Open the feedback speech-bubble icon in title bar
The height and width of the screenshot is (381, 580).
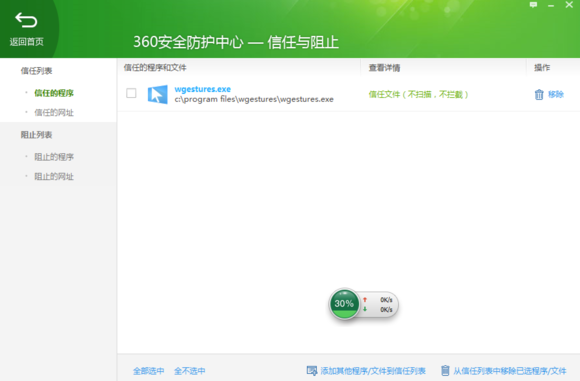point(533,5)
